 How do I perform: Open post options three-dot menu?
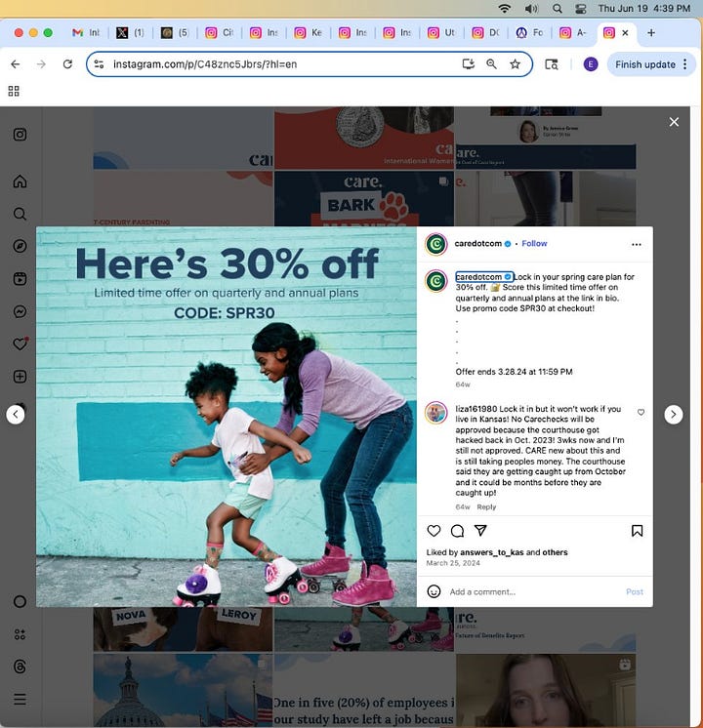(636, 244)
